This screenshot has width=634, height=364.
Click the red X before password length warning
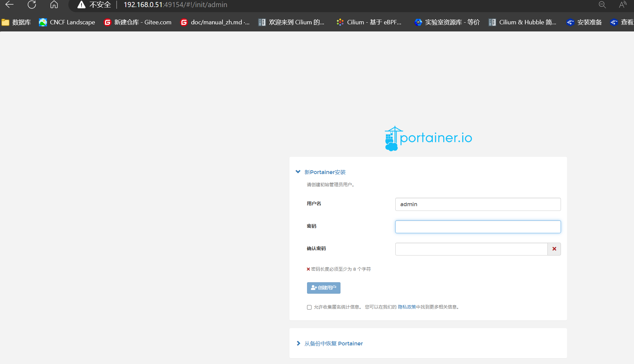coord(308,269)
